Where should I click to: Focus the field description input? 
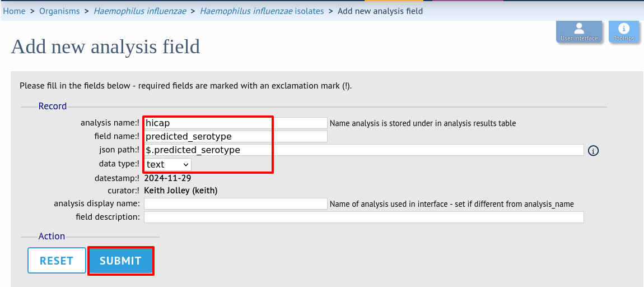click(x=364, y=217)
